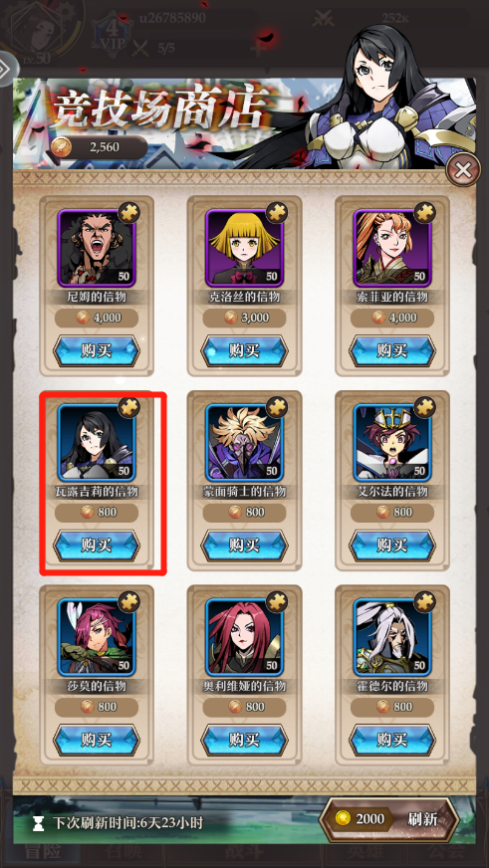
Task: Tap the puzzle piece badge on 索菲亚
Action: click(x=424, y=213)
